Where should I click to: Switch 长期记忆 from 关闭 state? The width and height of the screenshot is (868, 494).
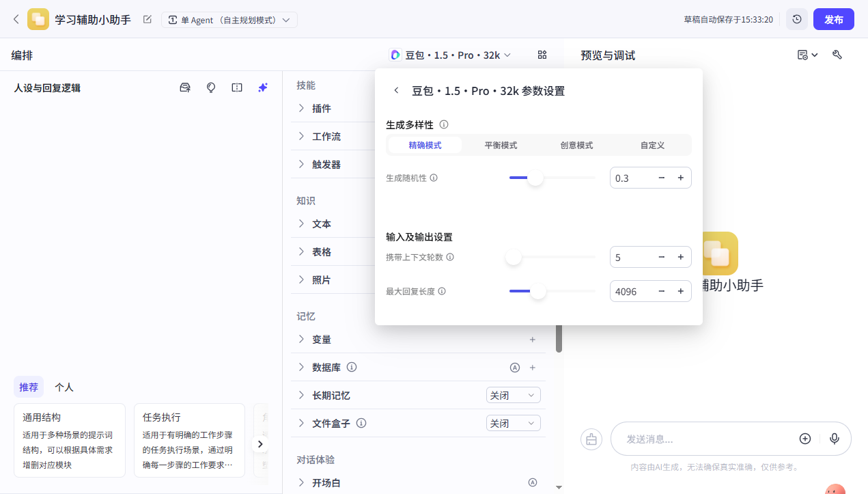pos(513,394)
